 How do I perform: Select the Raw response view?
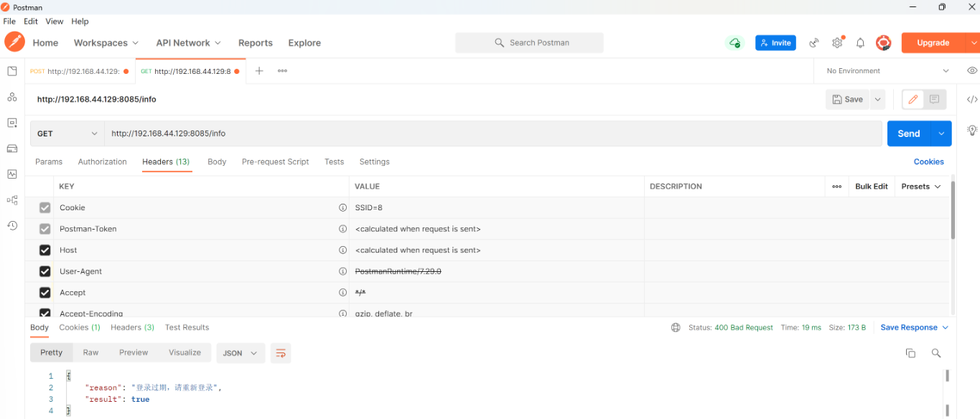[x=90, y=353]
